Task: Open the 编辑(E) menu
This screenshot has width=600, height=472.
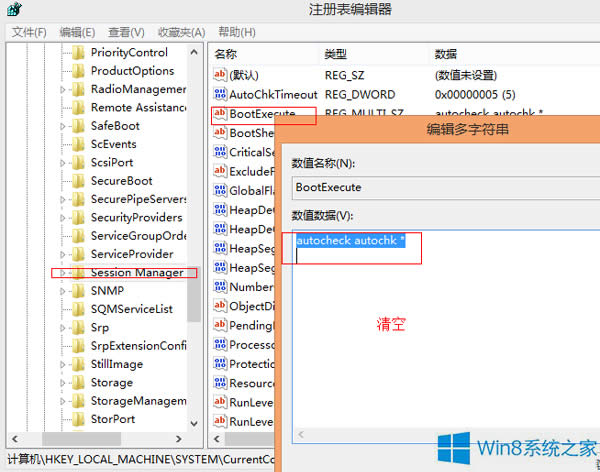Action: tap(77, 33)
